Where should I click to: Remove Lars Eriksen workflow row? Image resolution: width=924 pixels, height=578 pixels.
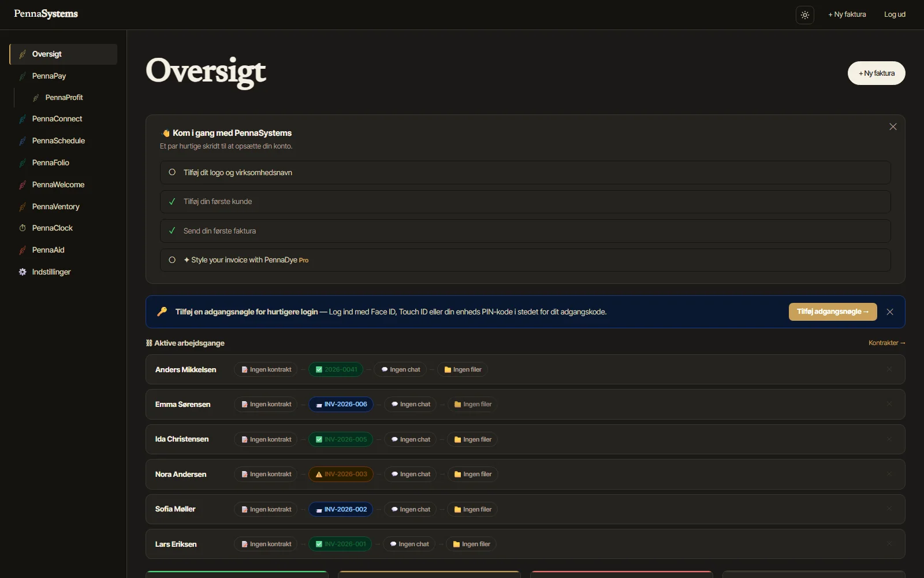pos(889,544)
